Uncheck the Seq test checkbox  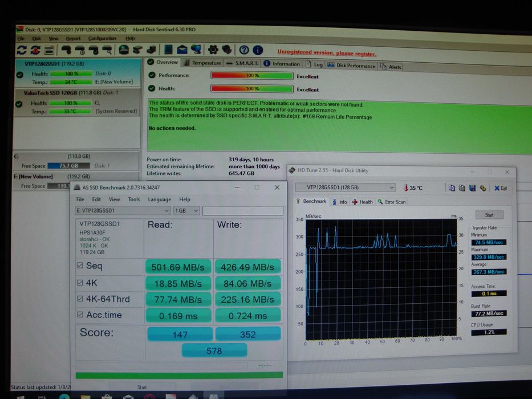[80, 265]
